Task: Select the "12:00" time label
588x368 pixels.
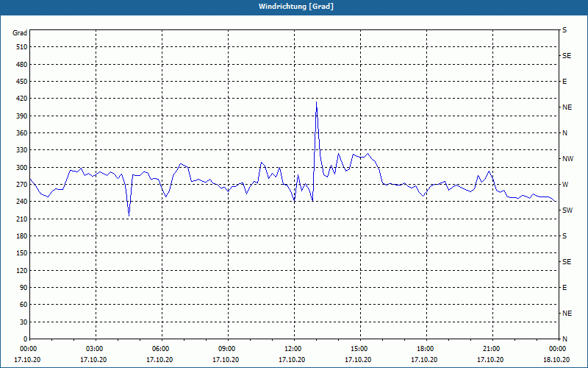Action: pyautogui.click(x=292, y=349)
